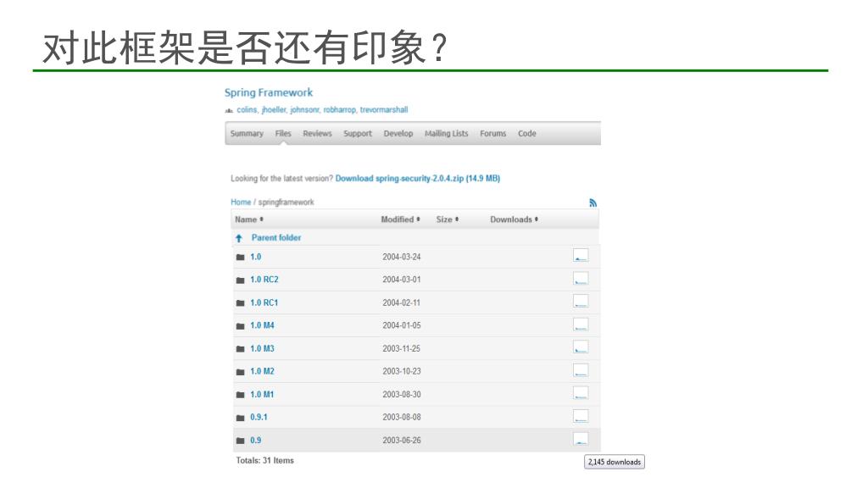Open the 1.0 M1 folder link
Image resolution: width=868 pixels, height=488 pixels.
click(262, 395)
